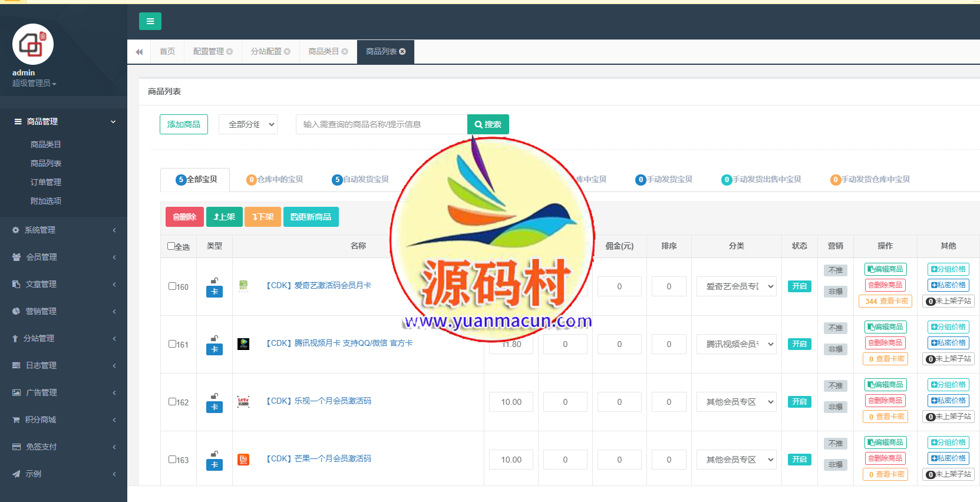
Task: Close the 商品列表 tab using x icon
Action: click(x=402, y=52)
